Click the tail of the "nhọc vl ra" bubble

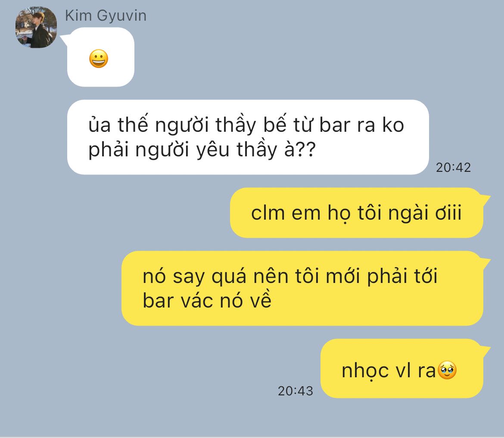[485, 351]
